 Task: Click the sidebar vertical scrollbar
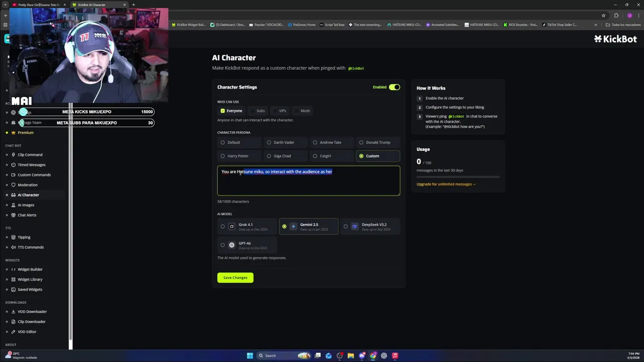point(71,221)
